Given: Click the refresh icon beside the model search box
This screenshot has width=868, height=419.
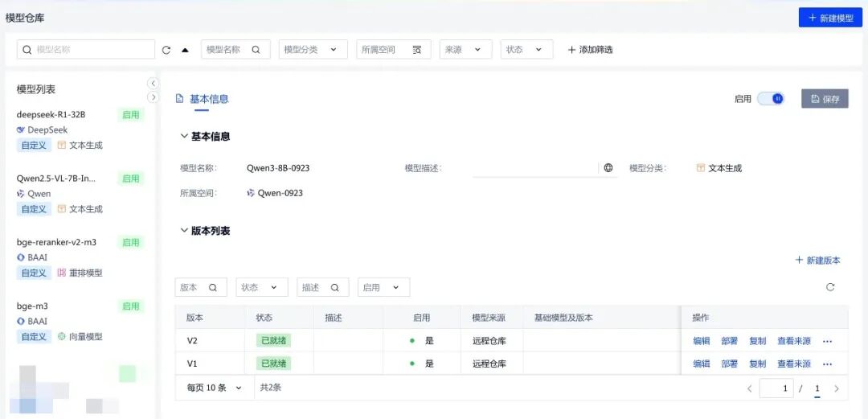Looking at the screenshot, I should [x=166, y=50].
